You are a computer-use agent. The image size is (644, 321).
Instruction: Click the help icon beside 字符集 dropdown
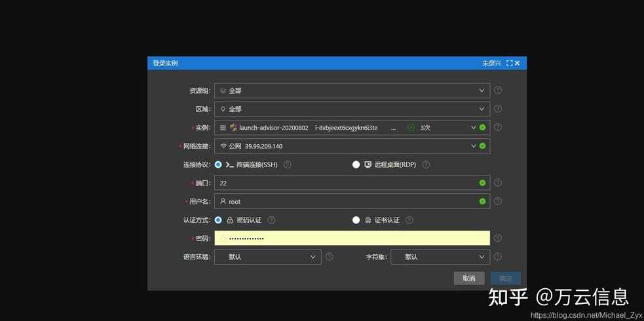[497, 257]
